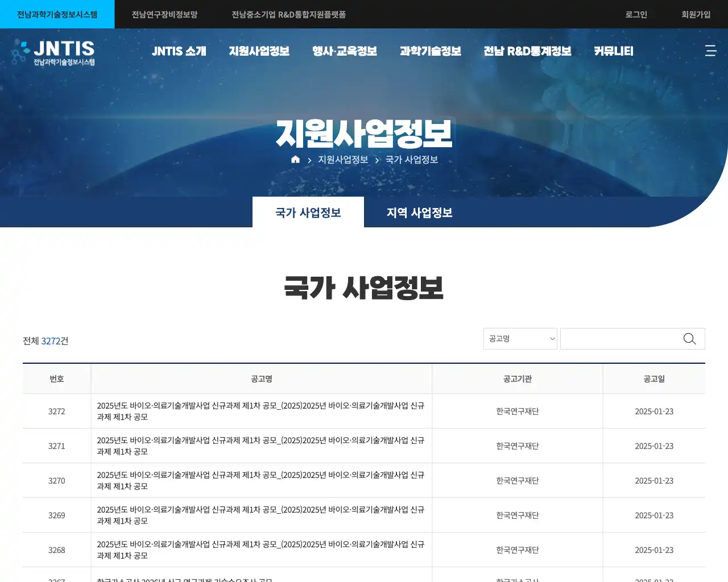Open announcement 3272 about 바이오·의료기술개발사업
Viewport: 728px width, 582px height.
[260, 411]
